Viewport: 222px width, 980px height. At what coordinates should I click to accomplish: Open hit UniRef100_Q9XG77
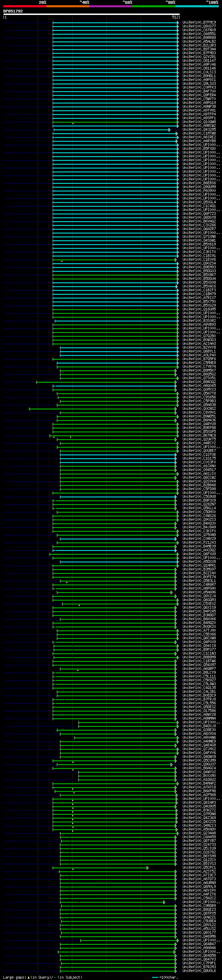(199, 26)
